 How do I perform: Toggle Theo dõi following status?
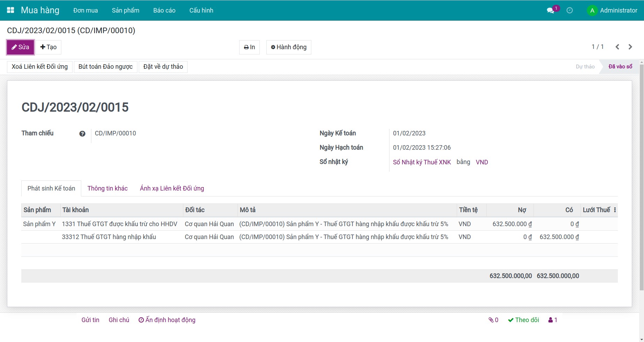[523, 320]
